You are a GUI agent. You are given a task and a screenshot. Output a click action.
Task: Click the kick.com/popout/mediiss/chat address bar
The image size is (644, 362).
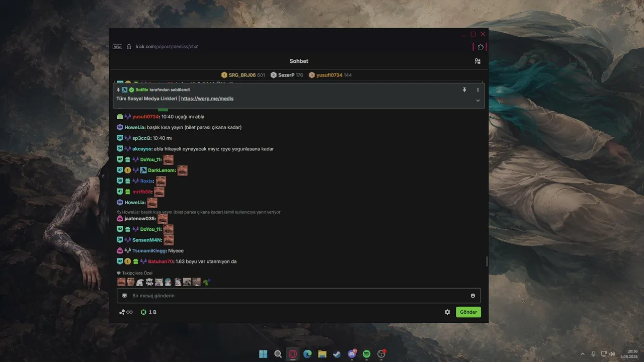pos(168,47)
